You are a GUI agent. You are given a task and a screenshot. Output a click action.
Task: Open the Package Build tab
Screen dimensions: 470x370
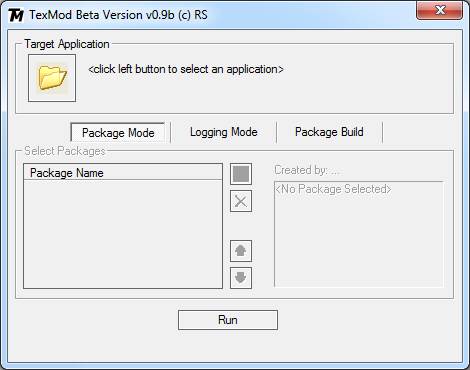click(329, 132)
